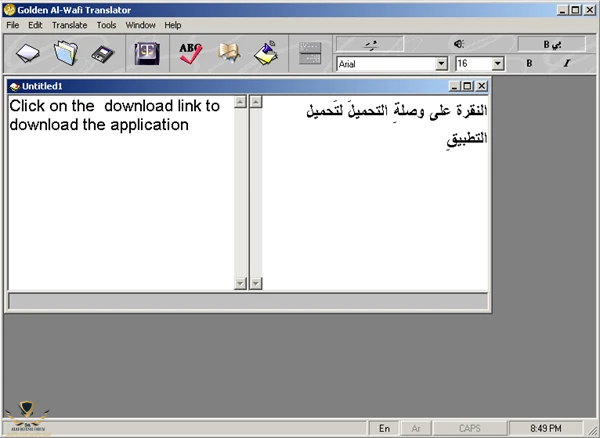Screen dimensions: 600x438
Task: Click down arrow of English pane scrollbar
Action: (240, 283)
